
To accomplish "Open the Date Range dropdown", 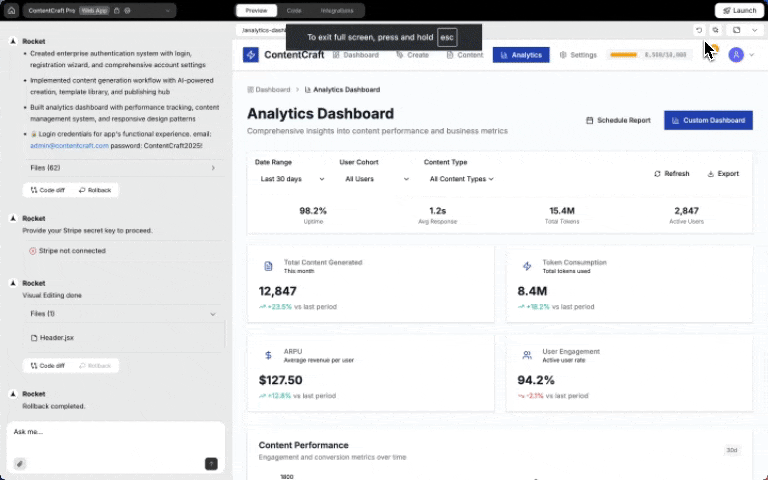I will 292,179.
